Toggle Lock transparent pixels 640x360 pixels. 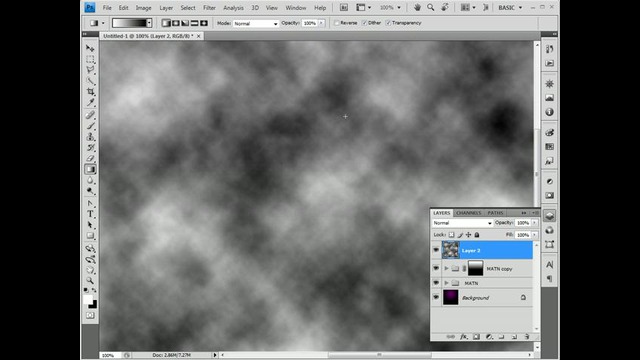point(451,235)
